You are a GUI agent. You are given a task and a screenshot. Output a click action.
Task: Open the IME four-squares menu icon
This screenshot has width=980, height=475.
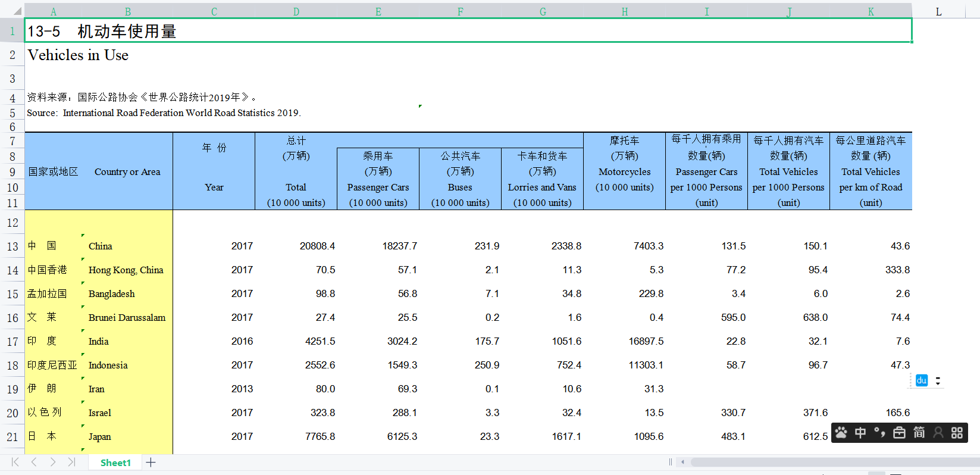[957, 433]
